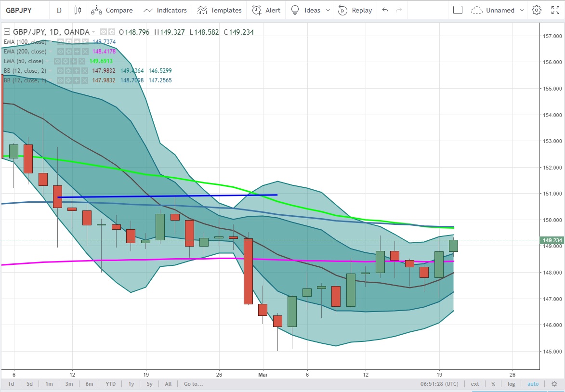Expand the Ideas dropdown arrow

[328, 10]
